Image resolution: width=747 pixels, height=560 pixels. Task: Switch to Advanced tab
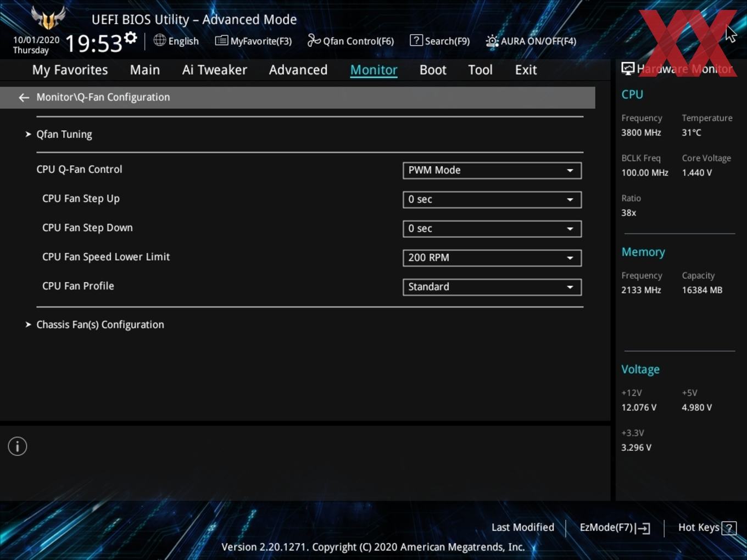pos(298,70)
